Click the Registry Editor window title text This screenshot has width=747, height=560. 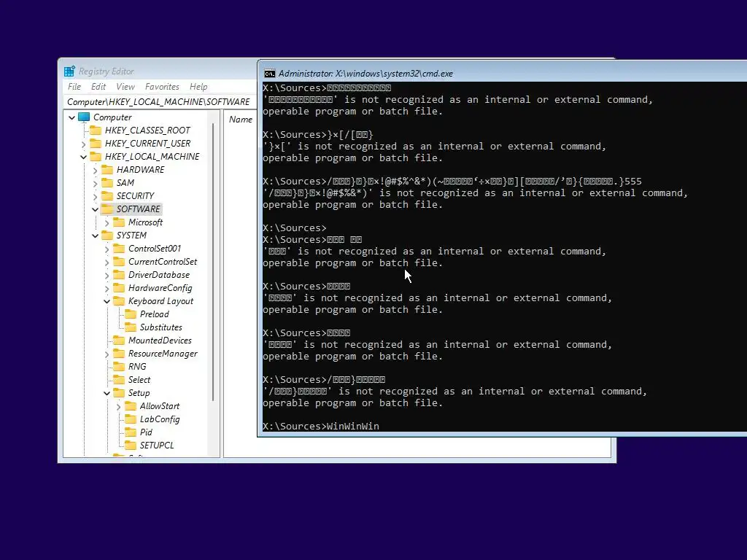[107, 71]
